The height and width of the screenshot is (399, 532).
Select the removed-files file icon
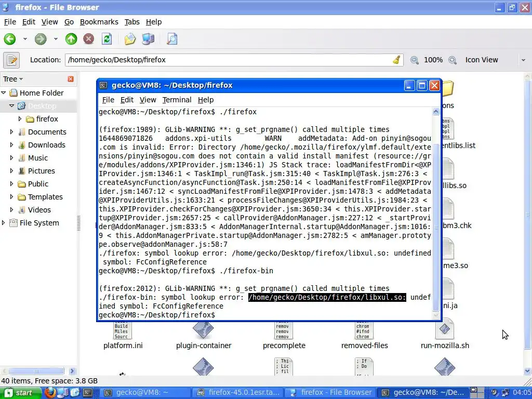364,330
